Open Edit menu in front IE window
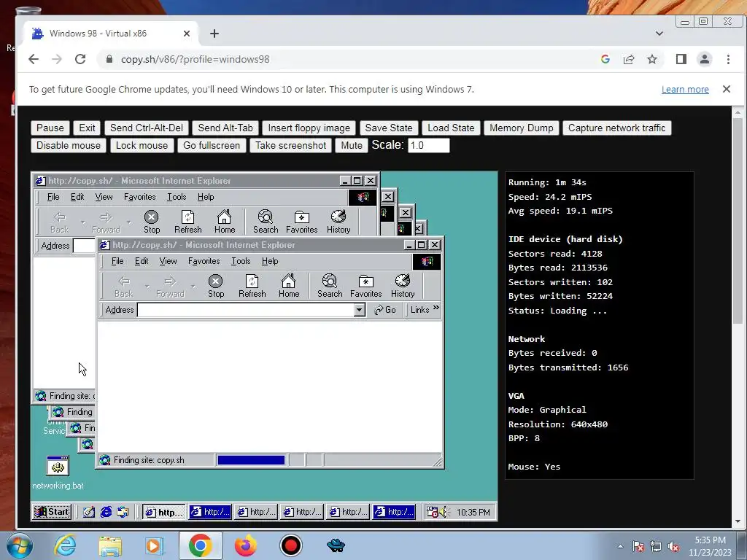Screen dimensions: 747x560 (142, 261)
